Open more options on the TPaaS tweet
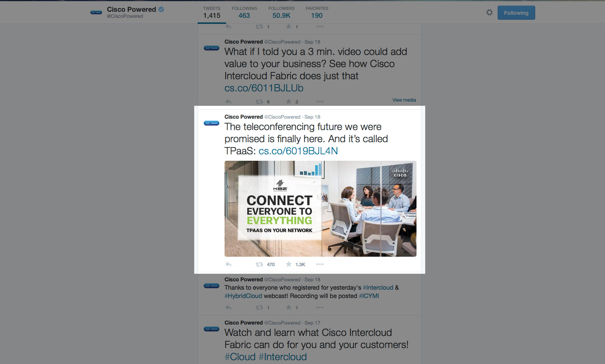 [x=320, y=264]
